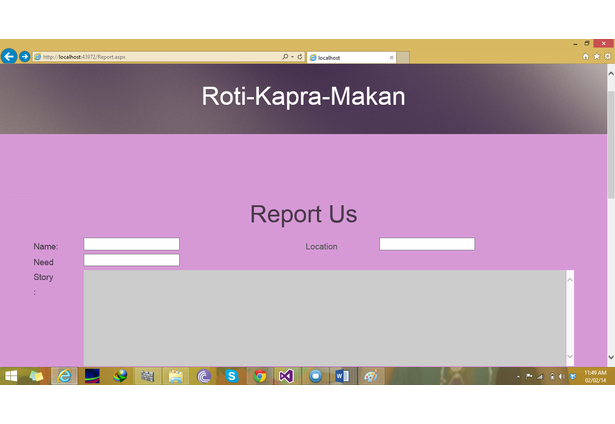Minimize the browser window
The width and height of the screenshot is (615, 424).
click(x=575, y=44)
